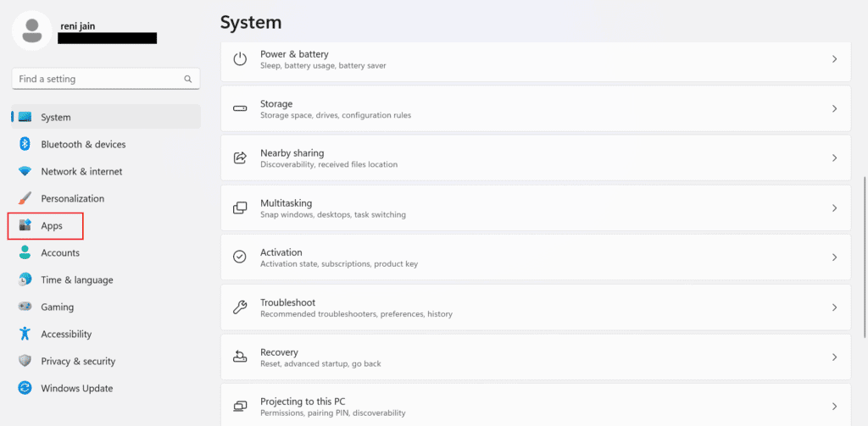The width and height of the screenshot is (868, 426).
Task: Click the search magnifier icon
Action: [x=188, y=79]
